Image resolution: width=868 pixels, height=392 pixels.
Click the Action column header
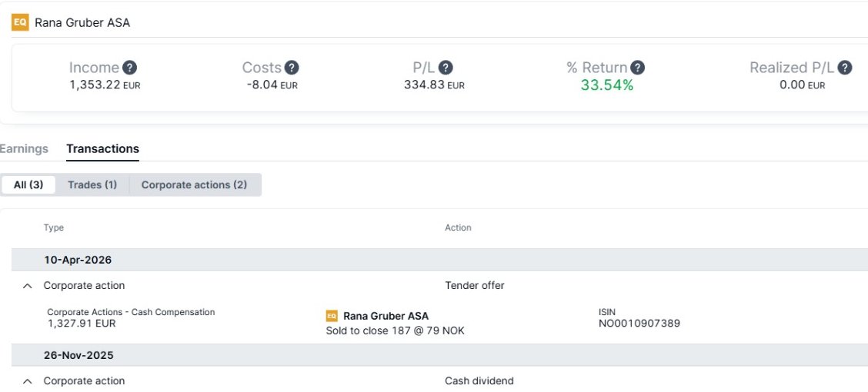459,228
